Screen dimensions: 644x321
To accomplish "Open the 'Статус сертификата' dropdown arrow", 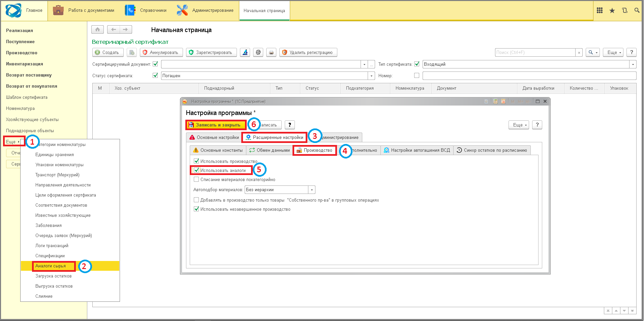I will [371, 76].
